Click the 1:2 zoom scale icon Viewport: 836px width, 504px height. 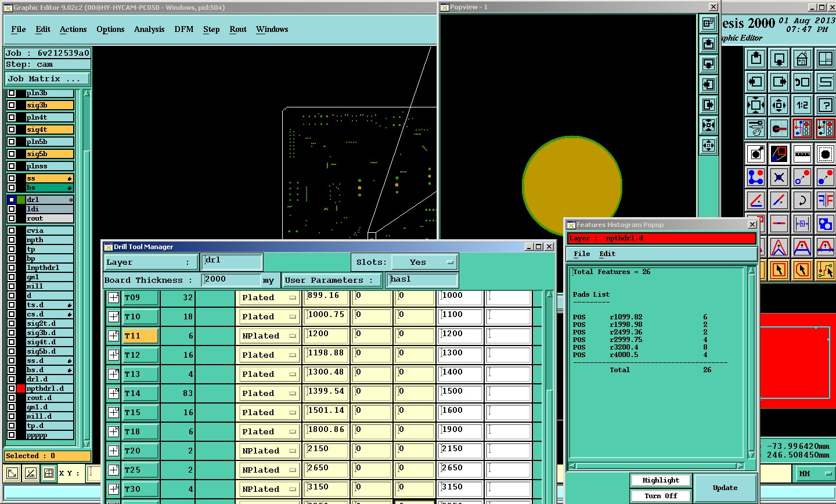click(802, 105)
